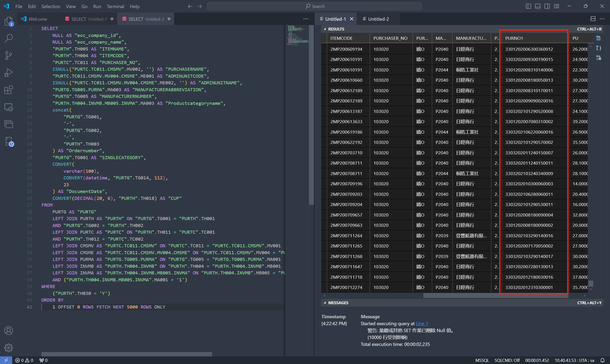Open Customize Layout in the title bar
610x364 pixels.
557,6
